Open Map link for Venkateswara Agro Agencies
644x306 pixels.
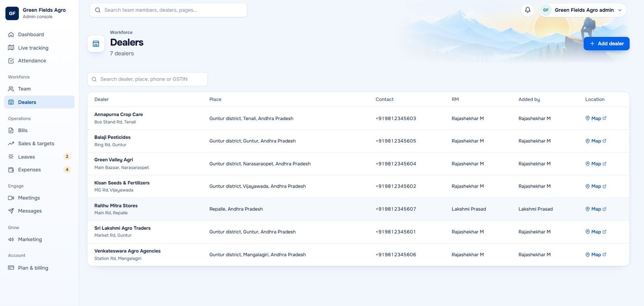[596, 254]
